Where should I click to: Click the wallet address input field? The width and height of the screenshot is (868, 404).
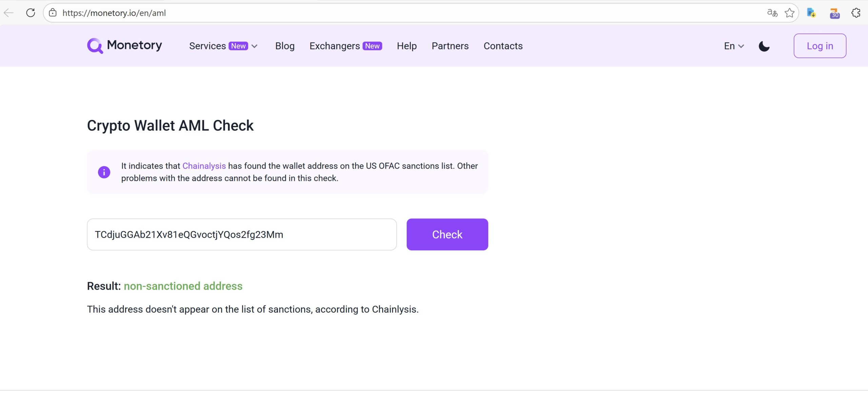pos(241,234)
